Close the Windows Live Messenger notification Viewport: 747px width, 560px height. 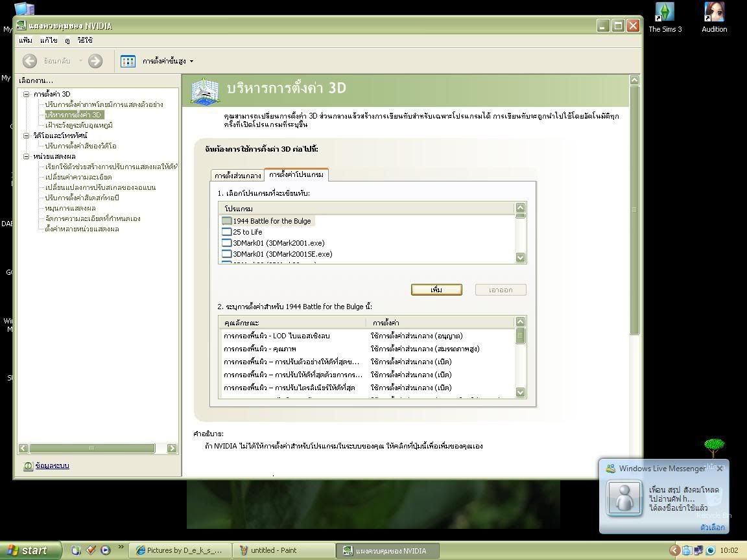click(720, 469)
